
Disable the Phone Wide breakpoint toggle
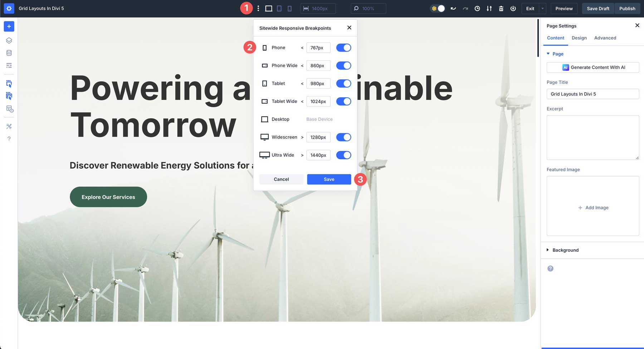click(x=343, y=65)
